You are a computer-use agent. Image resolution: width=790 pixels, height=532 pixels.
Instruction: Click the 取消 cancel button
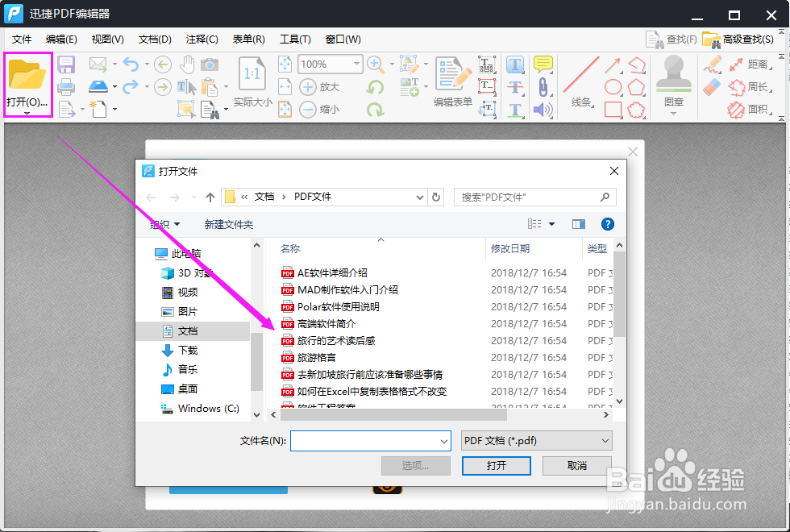point(577,466)
